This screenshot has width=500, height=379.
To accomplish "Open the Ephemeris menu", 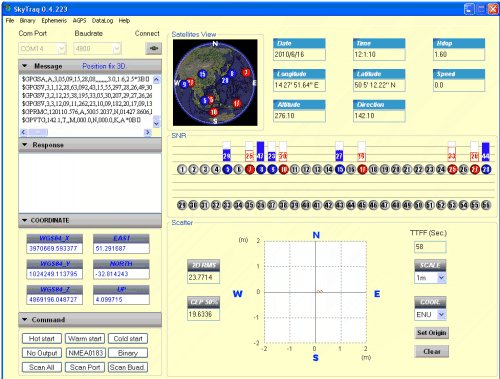I will [54, 21].
